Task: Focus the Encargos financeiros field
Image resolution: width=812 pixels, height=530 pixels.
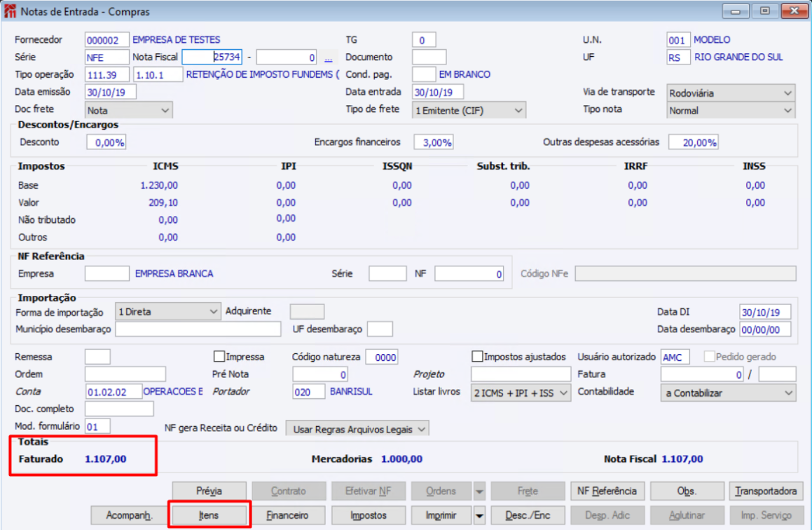Action: tap(434, 142)
